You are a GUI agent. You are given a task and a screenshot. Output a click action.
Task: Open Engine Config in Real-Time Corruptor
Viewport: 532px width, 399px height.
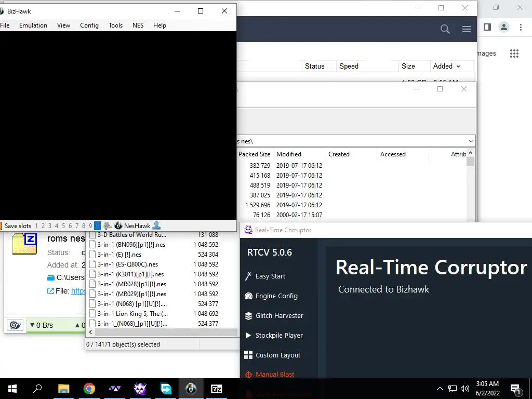pos(271,296)
